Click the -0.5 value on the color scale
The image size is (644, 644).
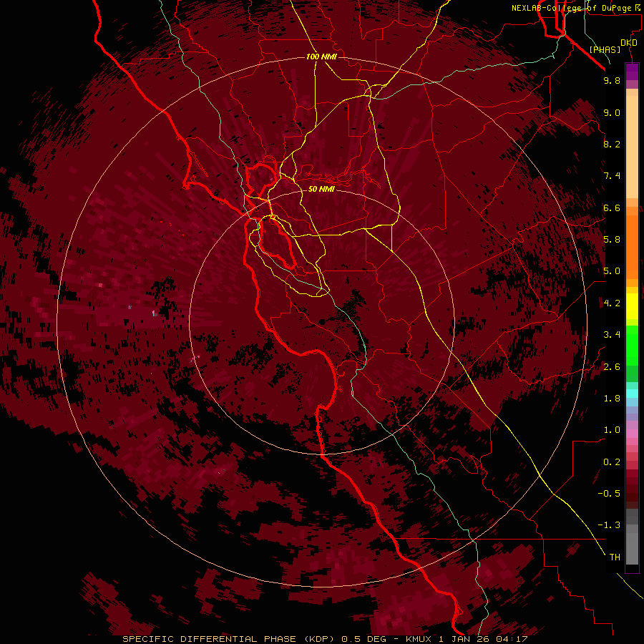[609, 494]
